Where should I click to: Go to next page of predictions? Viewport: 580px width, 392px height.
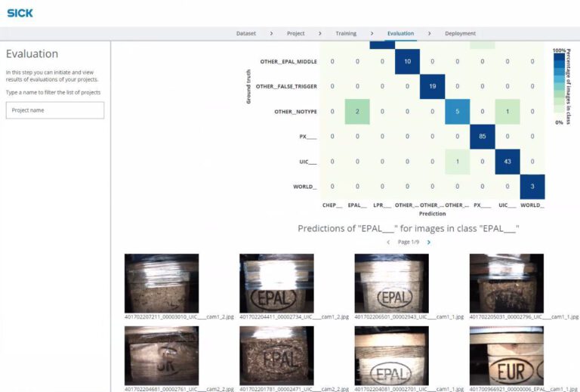(x=429, y=242)
